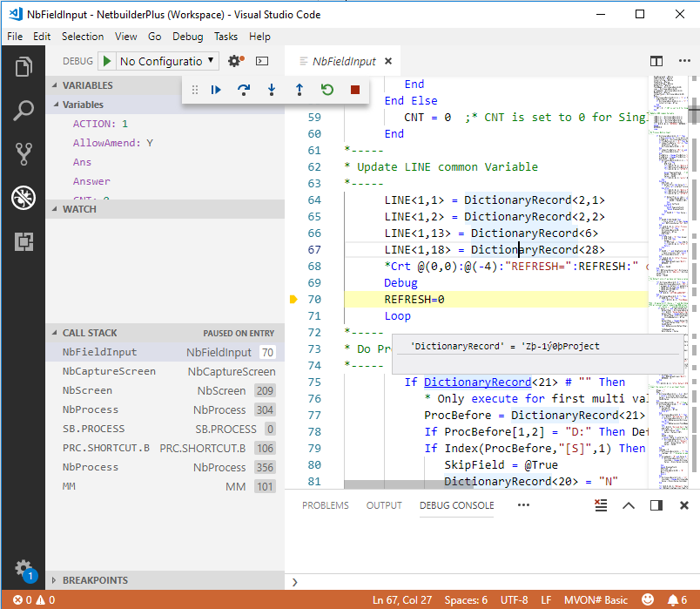Viewport: 700px width, 609px height.
Task: Open the Source Control view
Action: click(24, 154)
